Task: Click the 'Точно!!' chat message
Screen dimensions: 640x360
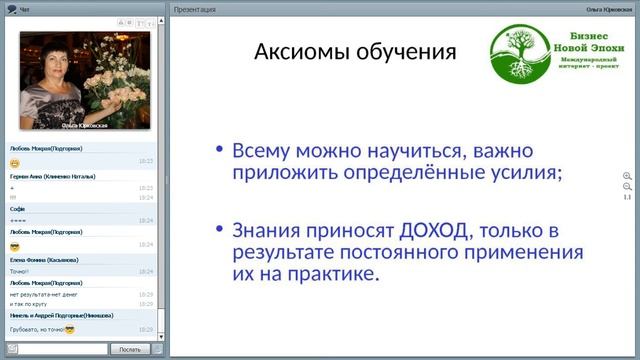Action: tap(19, 271)
